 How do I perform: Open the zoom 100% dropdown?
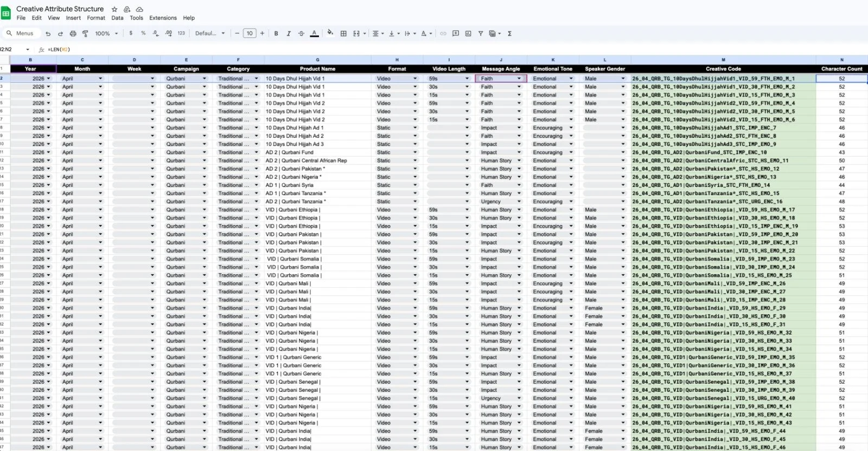105,34
